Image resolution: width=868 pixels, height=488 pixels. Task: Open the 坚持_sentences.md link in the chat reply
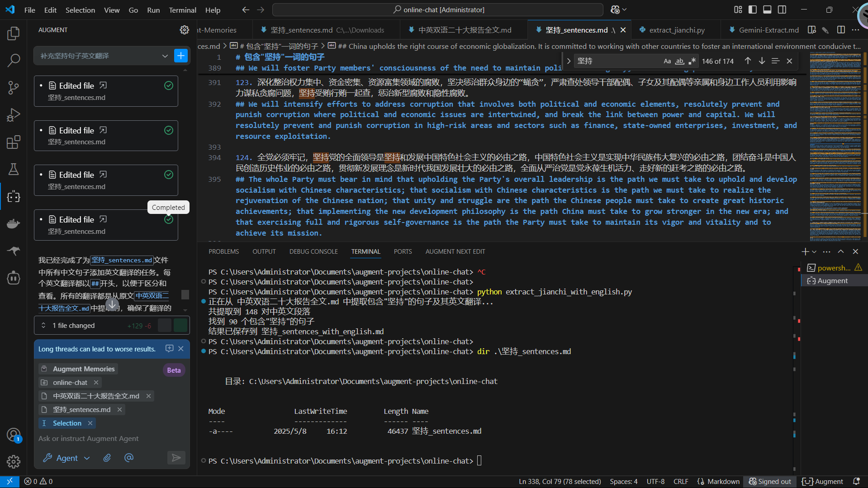pos(121,260)
